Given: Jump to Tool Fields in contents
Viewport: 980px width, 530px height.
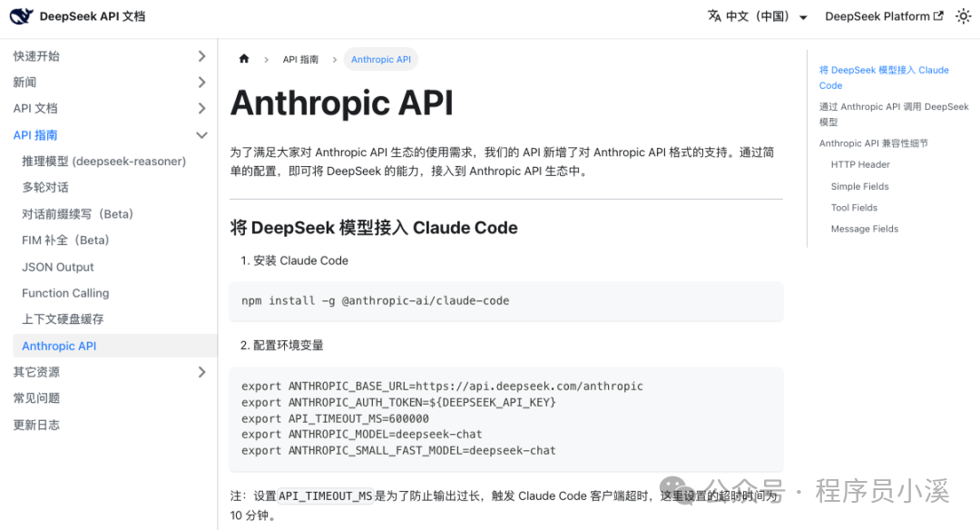Looking at the screenshot, I should [x=854, y=208].
